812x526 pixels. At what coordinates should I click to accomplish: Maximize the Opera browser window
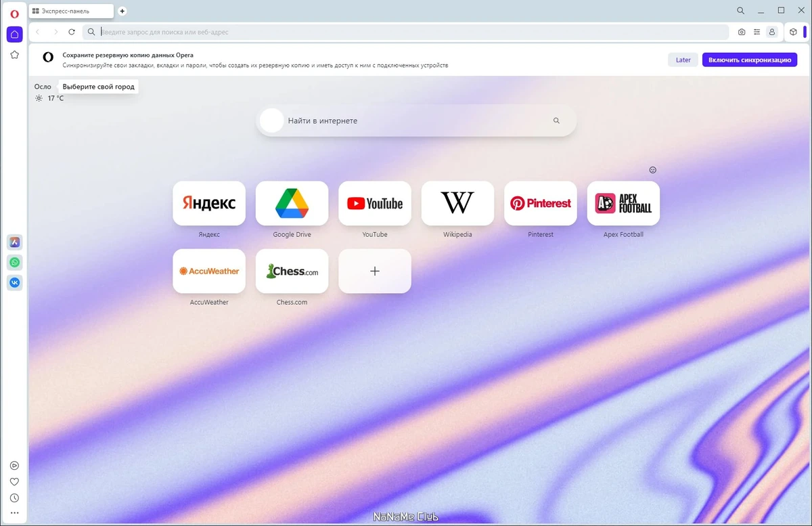[x=782, y=11]
